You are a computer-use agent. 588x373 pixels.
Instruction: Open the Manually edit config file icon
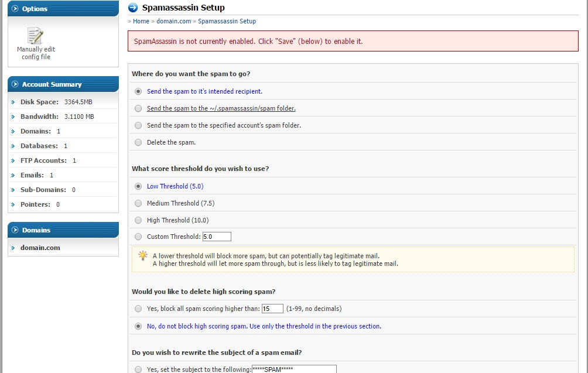point(36,37)
